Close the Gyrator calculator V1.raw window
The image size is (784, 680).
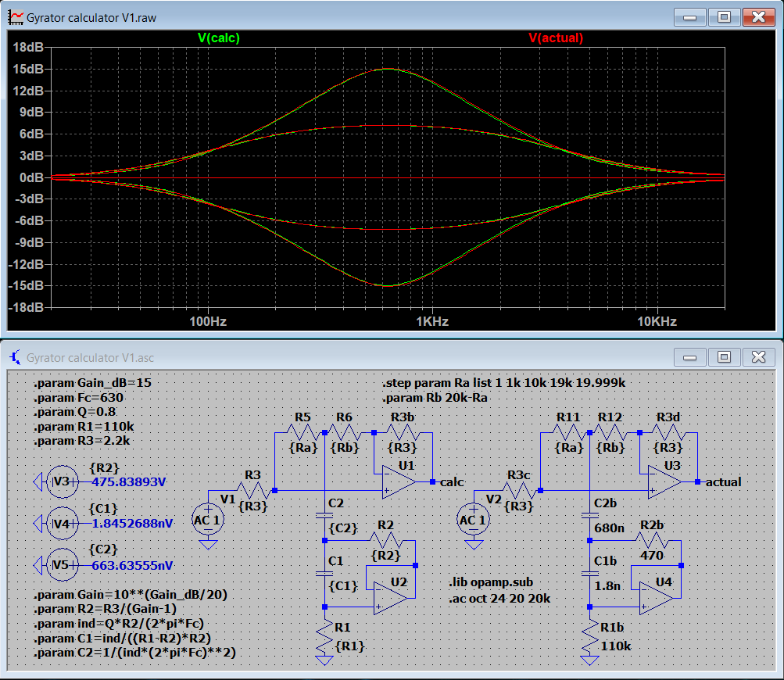(758, 17)
